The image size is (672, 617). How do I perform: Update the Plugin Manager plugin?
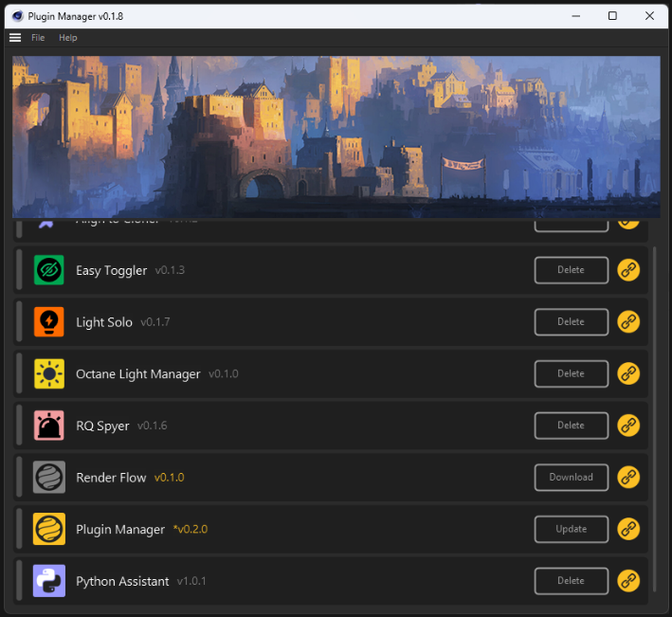[572, 529]
